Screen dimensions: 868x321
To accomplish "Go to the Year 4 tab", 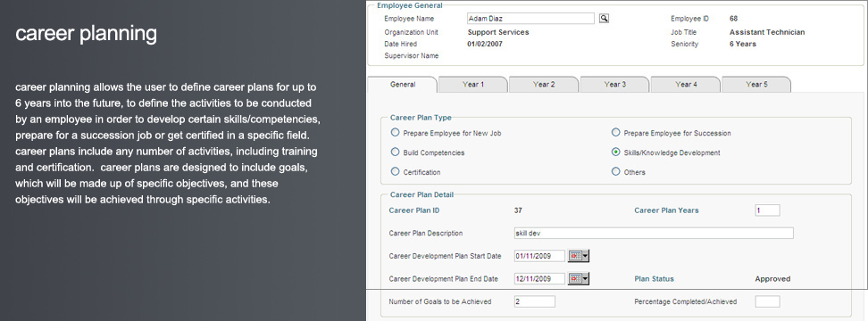I will click(686, 85).
